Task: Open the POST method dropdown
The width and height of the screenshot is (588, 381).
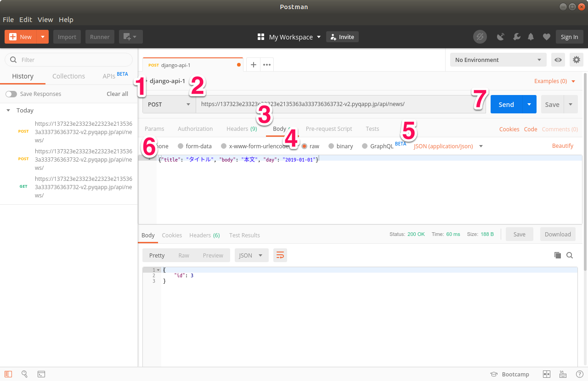Action: coord(169,104)
